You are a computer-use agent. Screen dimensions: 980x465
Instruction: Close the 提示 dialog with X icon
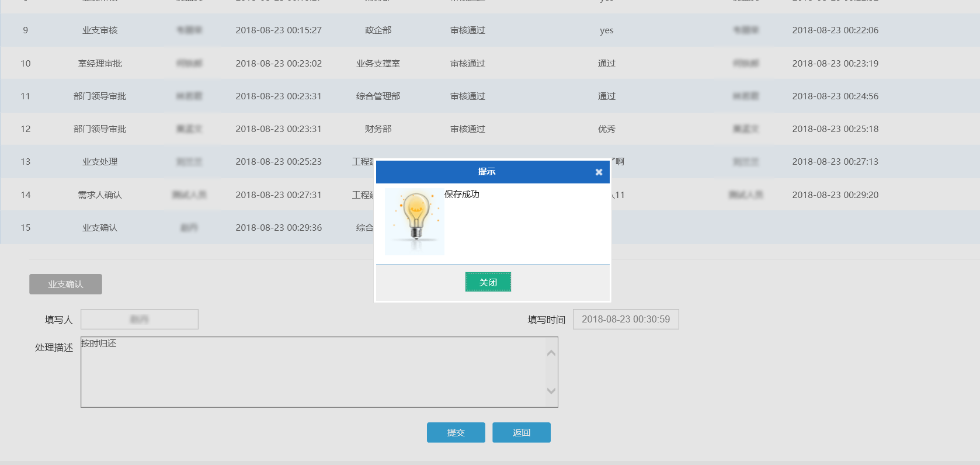click(599, 172)
